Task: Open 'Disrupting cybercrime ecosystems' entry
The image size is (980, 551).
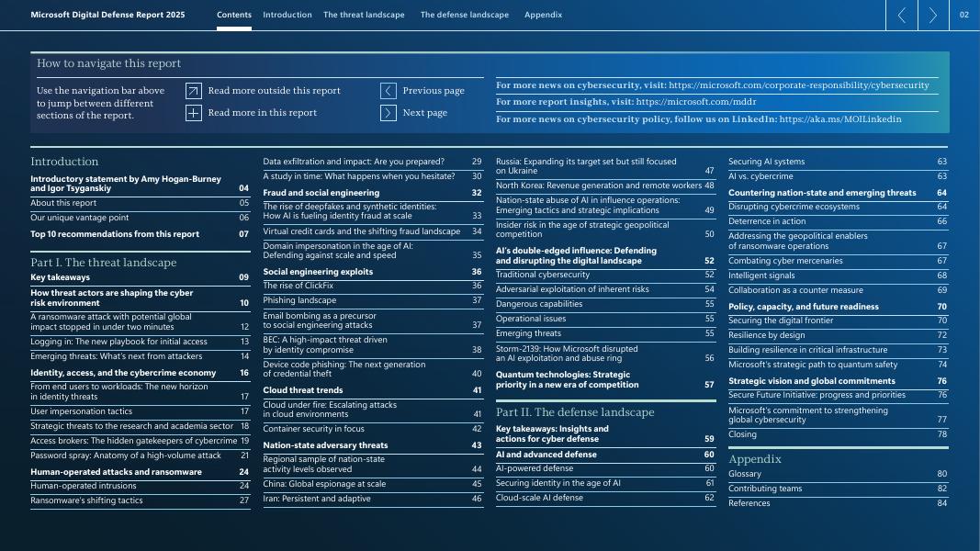Action: [838, 207]
